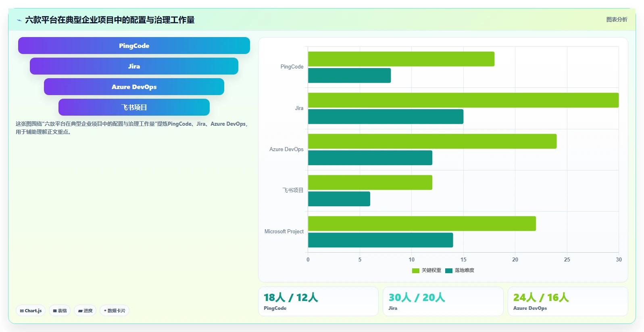The width and height of the screenshot is (644, 332).
Task: Click the 图表分析 label in the header
Action: pos(617,19)
